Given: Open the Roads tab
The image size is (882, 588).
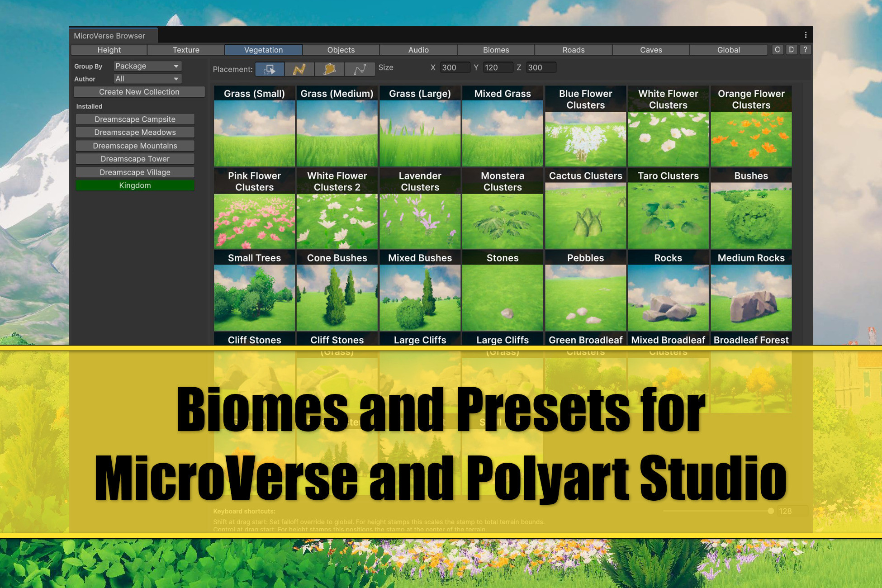Looking at the screenshot, I should (574, 50).
